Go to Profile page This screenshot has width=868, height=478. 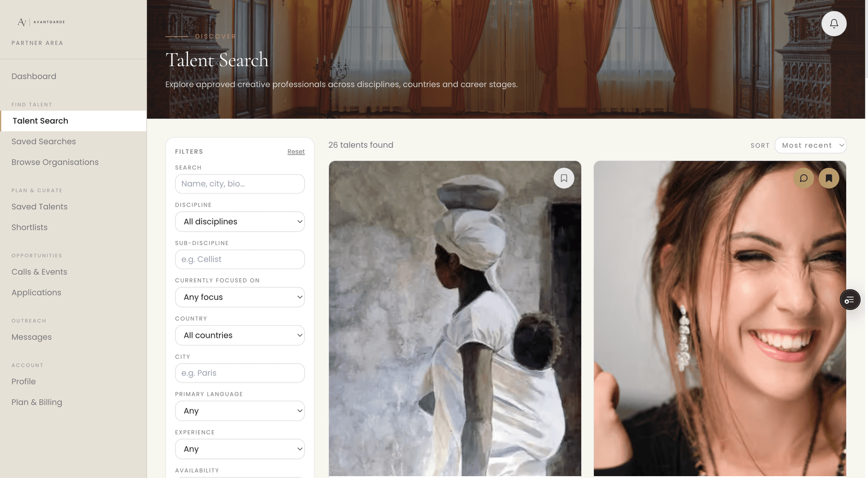pos(24,381)
